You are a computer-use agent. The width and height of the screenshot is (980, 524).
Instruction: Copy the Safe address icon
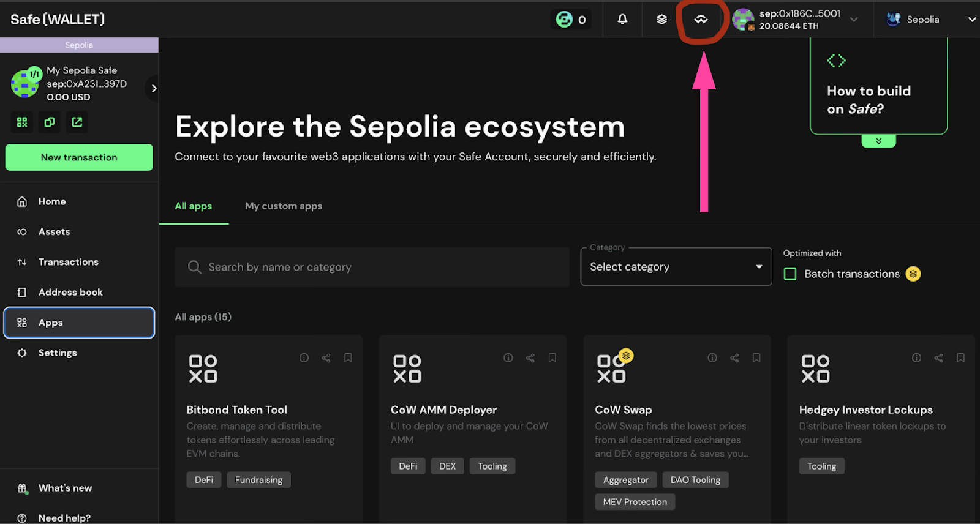pos(50,122)
